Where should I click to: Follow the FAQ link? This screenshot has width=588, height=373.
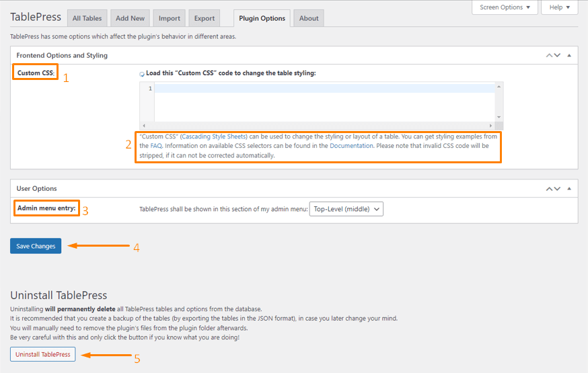click(x=156, y=146)
